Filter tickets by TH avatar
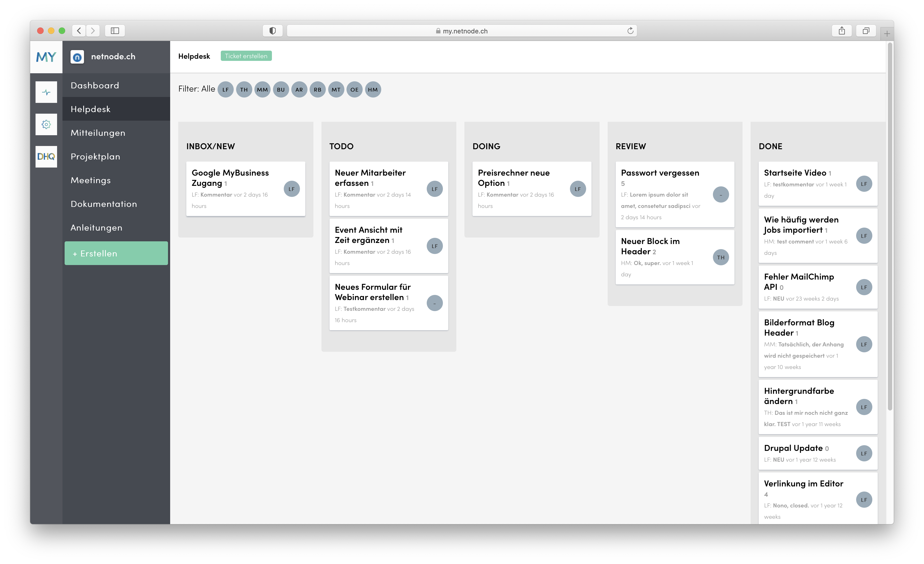This screenshot has width=924, height=564. click(x=244, y=90)
